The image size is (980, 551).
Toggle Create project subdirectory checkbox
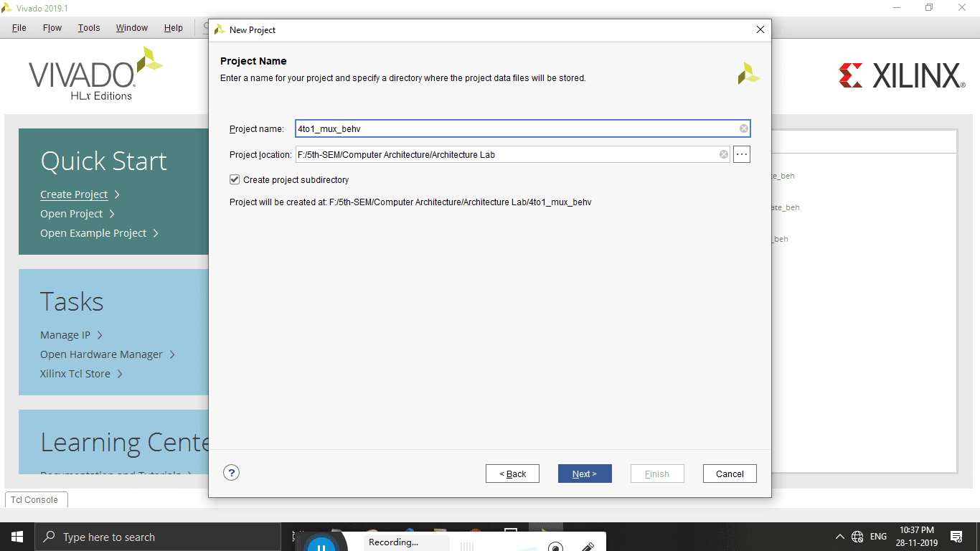click(x=235, y=179)
